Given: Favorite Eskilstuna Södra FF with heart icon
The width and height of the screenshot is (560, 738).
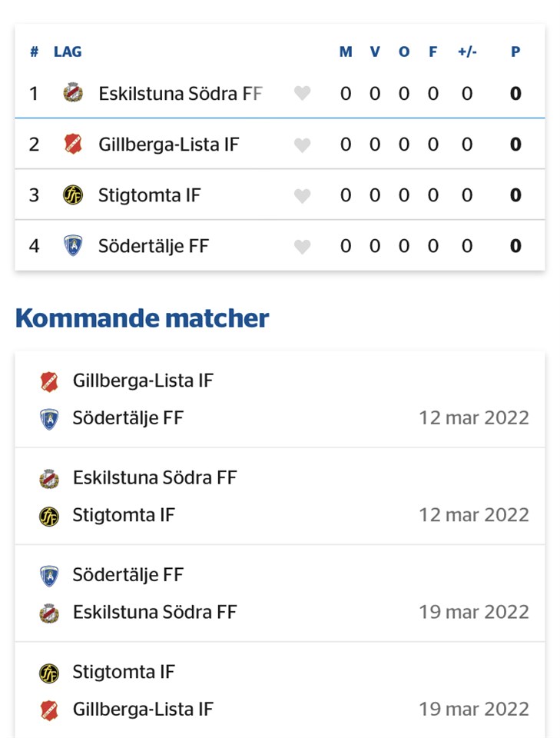Looking at the screenshot, I should point(303,94).
